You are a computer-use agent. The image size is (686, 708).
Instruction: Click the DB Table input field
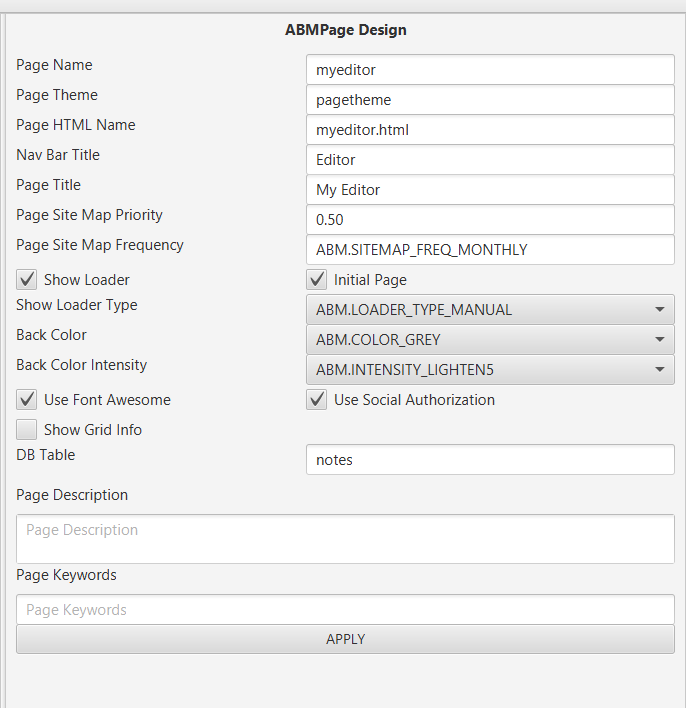490,460
